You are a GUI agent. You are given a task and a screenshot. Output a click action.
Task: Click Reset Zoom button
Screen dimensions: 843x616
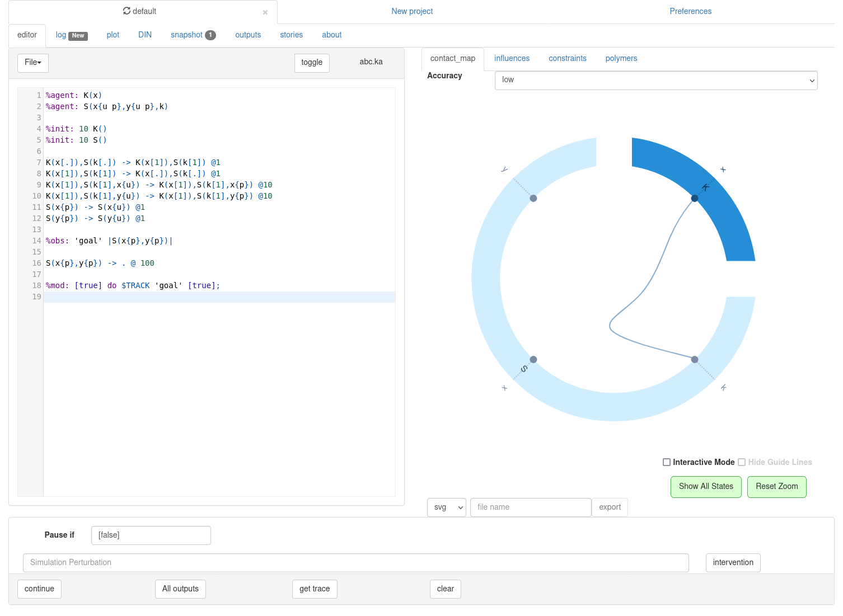777,487
